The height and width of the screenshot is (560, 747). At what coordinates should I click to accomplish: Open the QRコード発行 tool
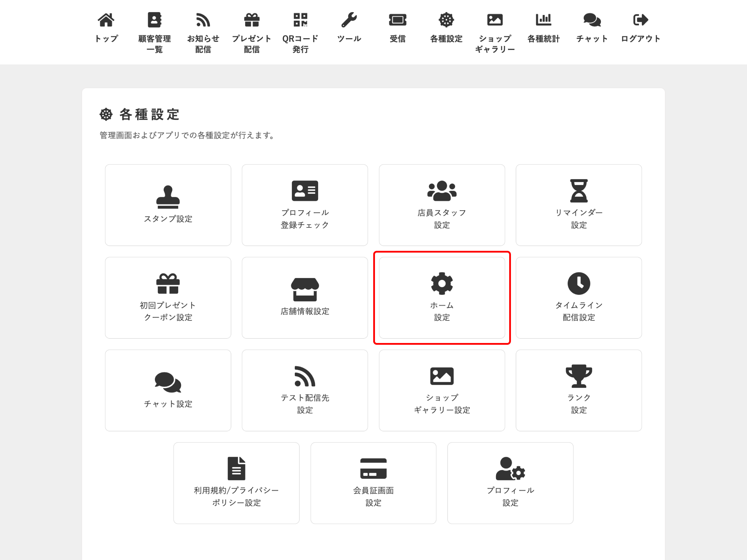[x=300, y=30]
